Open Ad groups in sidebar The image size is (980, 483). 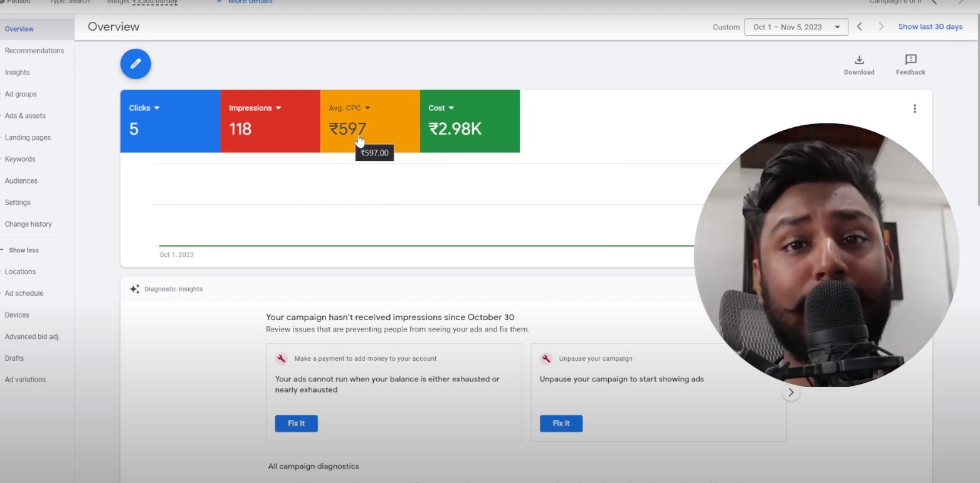pos(21,94)
